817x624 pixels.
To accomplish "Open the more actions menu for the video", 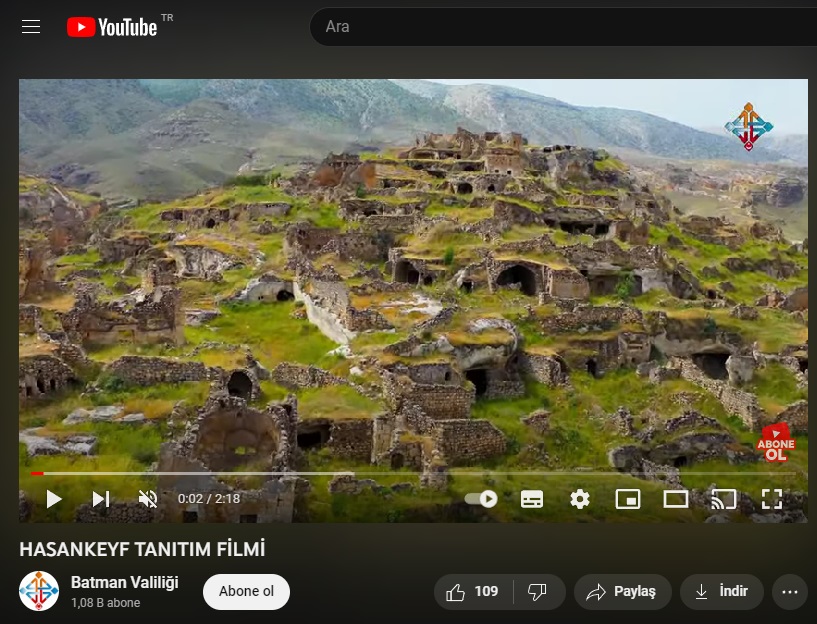I will 789,591.
